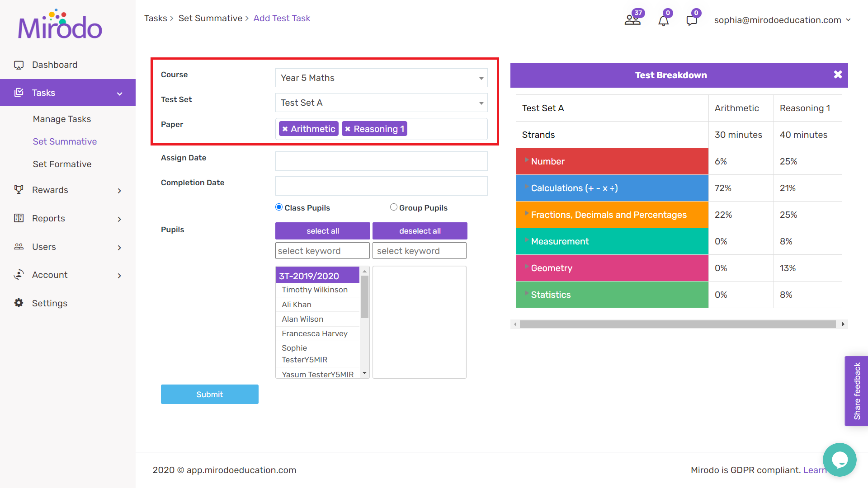Click the Settings gear icon
Viewport: 868px width, 488px height.
click(x=19, y=303)
